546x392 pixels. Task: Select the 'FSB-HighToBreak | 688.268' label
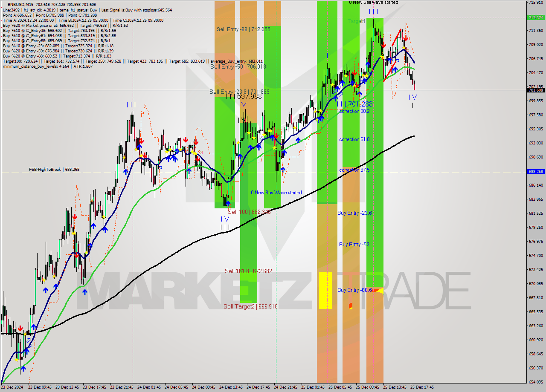(x=54, y=170)
